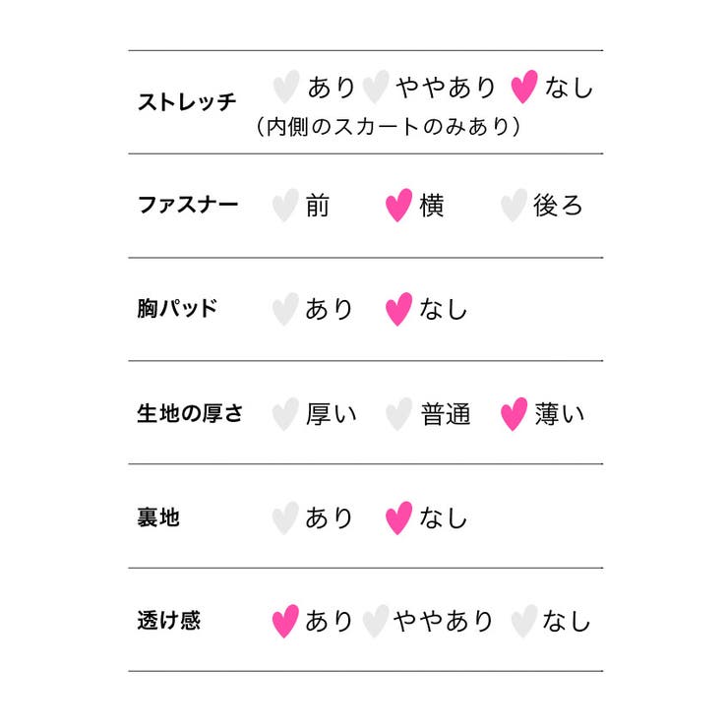Click the pink heart for 裏地 なし
This screenshot has width=728, height=728.
398,518
